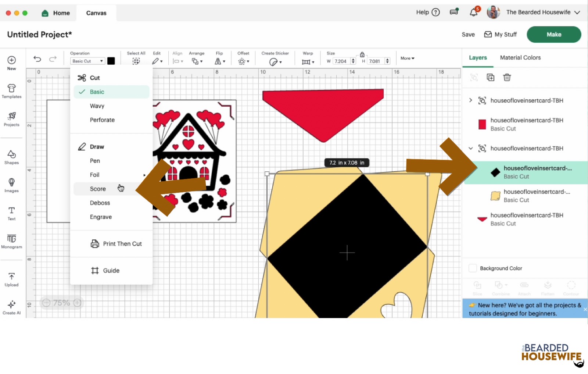Choose the Engrave operation
Screen dimensions: 588x374
pyautogui.click(x=111, y=217)
